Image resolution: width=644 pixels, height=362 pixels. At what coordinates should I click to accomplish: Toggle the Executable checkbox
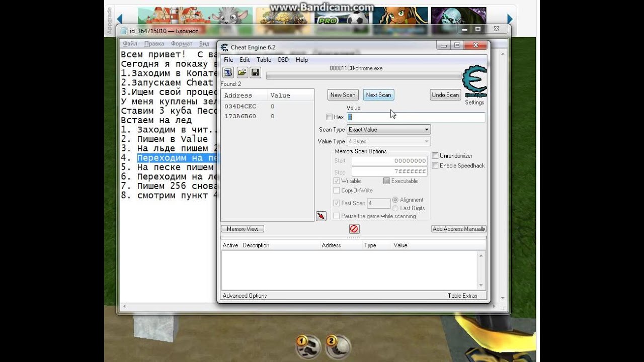(x=386, y=181)
